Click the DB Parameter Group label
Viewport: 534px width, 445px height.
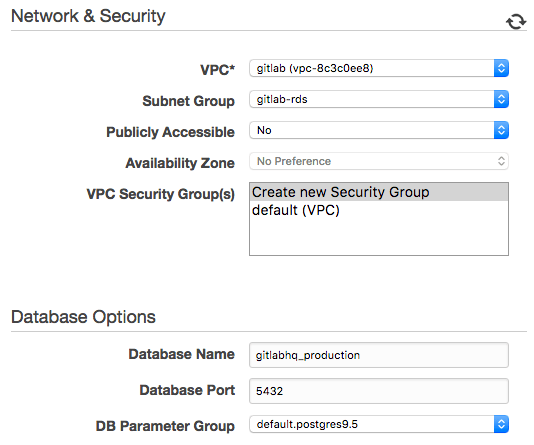165,426
